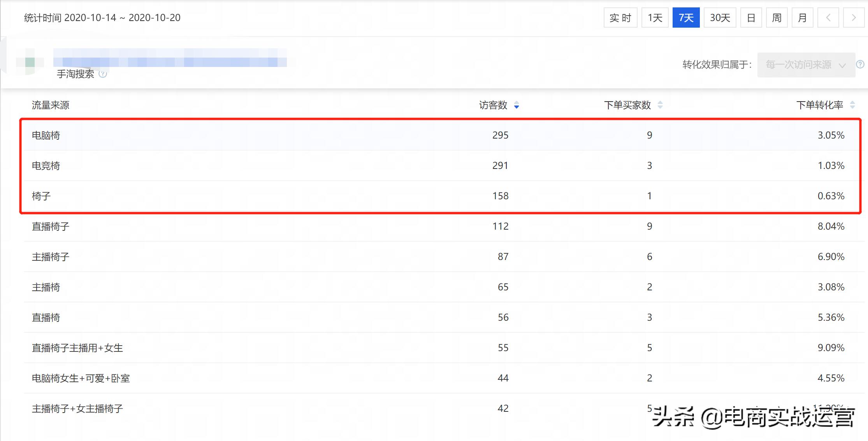Choose 日 period button

pos(751,18)
